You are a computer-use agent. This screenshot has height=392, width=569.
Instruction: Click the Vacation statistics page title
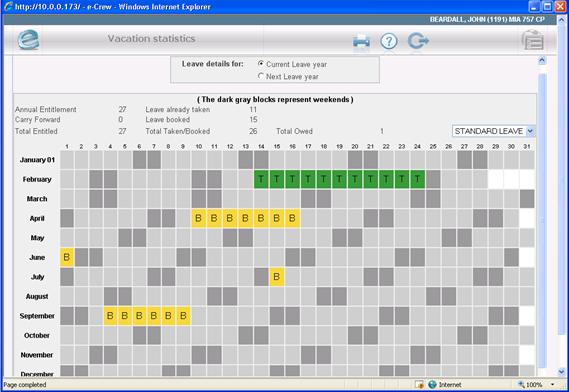pyautogui.click(x=151, y=38)
